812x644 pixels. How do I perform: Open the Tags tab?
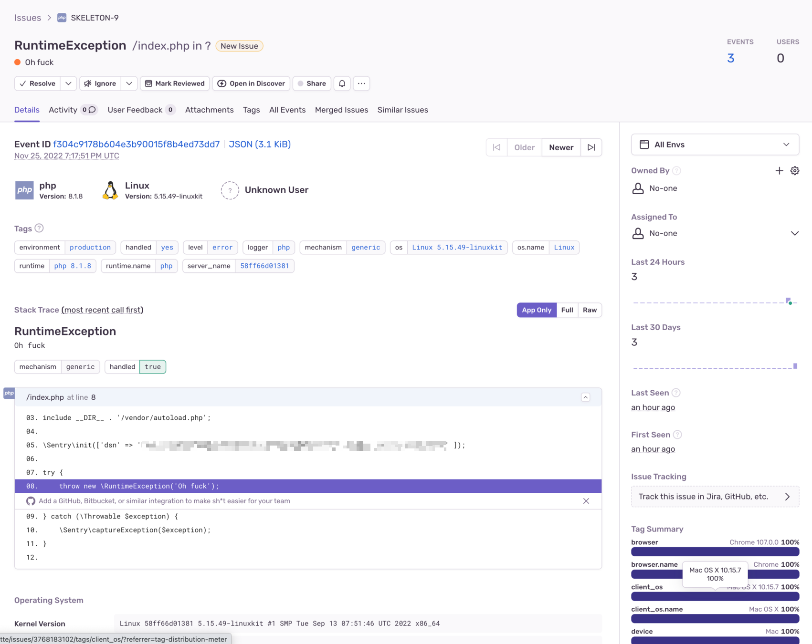point(252,110)
